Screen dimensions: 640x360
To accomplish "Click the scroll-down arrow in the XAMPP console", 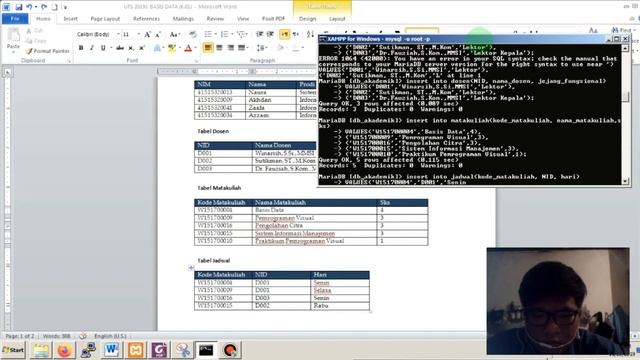I will point(625,181).
